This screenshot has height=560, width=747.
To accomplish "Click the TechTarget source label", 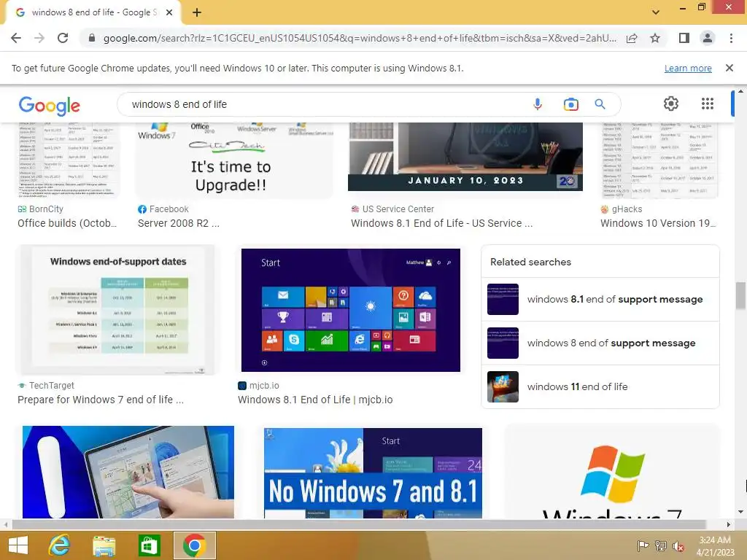I will [x=52, y=386].
